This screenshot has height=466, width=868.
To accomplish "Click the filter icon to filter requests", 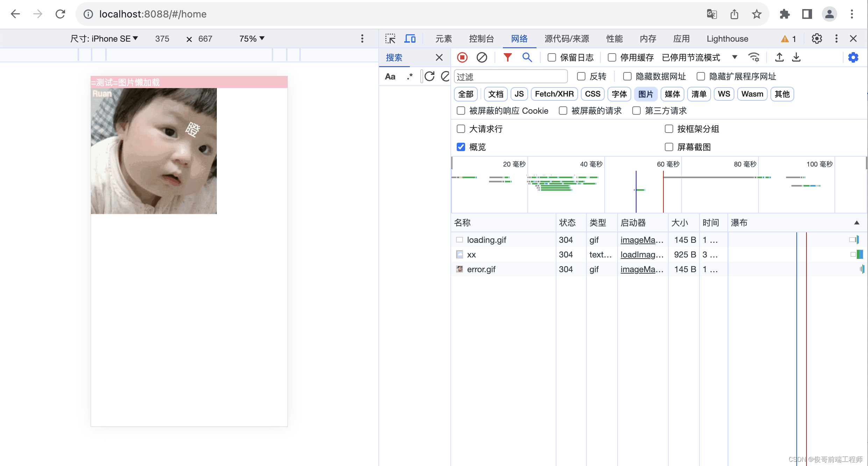I will coord(508,57).
